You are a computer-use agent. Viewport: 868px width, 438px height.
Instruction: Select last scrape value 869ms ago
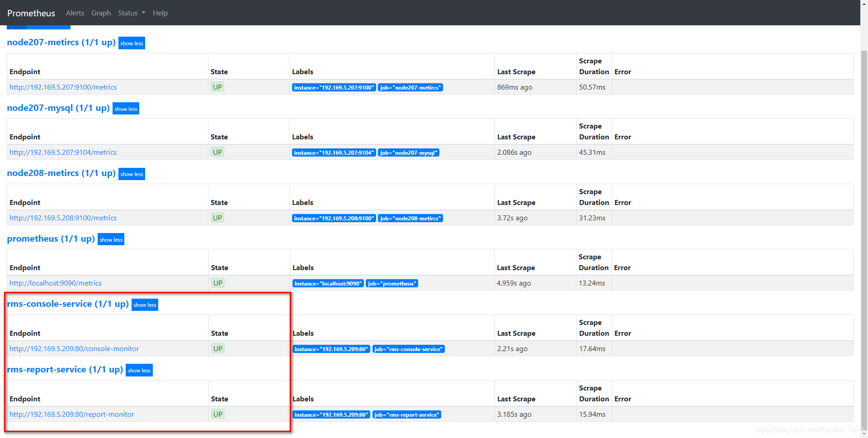pos(515,87)
